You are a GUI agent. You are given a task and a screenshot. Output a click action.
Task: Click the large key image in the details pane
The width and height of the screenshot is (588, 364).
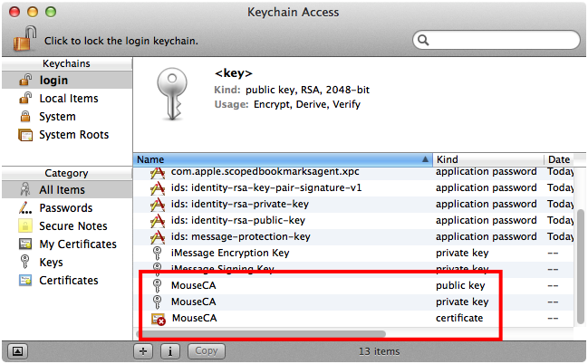click(172, 94)
